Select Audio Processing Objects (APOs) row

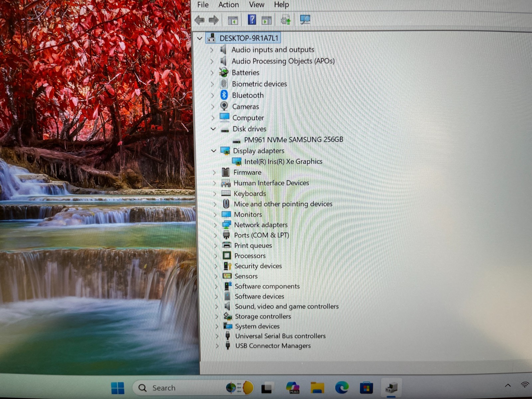pyautogui.click(x=283, y=61)
